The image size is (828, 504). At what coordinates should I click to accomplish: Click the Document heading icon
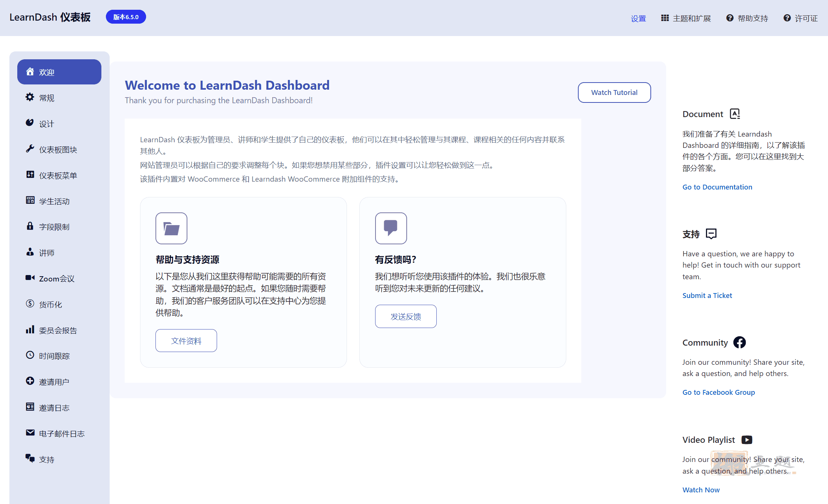[735, 114]
